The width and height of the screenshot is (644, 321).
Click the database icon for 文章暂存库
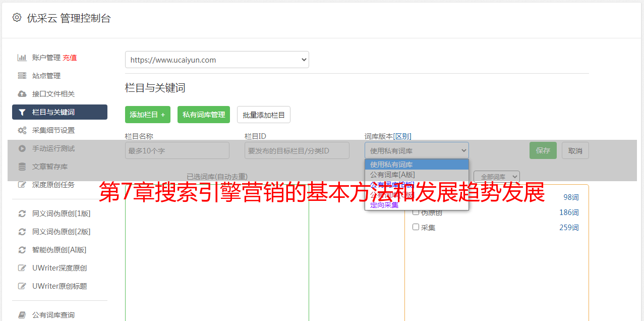(x=22, y=167)
